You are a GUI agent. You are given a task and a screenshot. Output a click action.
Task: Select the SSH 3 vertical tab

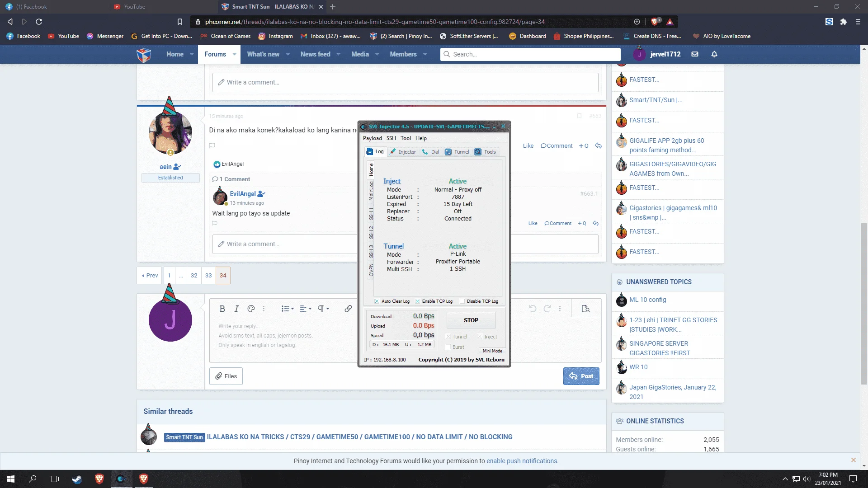(x=371, y=251)
